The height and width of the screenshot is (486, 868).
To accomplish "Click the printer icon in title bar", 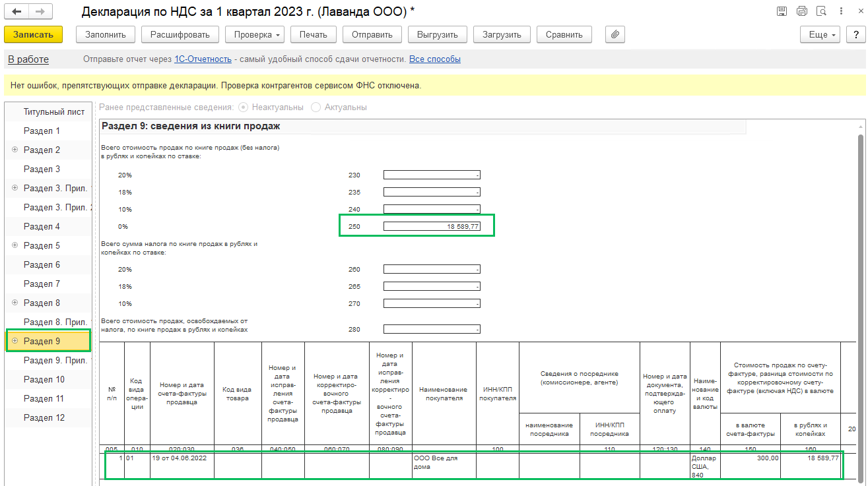I will pyautogui.click(x=801, y=11).
